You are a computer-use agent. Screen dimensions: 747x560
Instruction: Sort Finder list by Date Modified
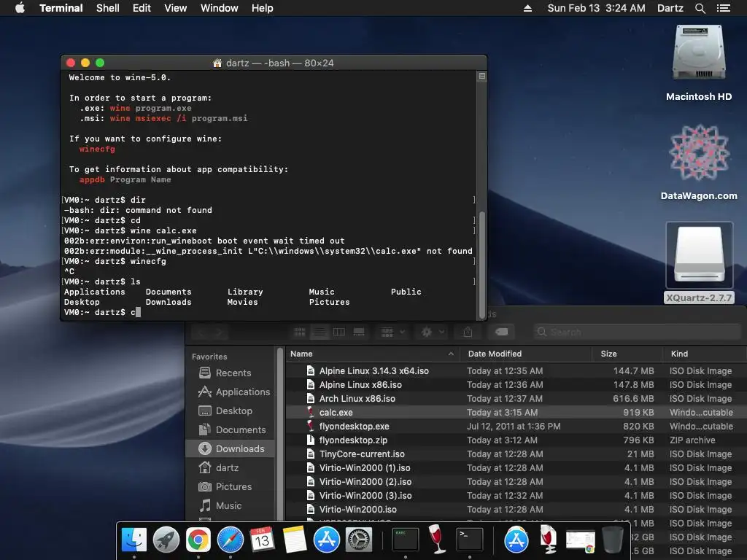coord(527,354)
